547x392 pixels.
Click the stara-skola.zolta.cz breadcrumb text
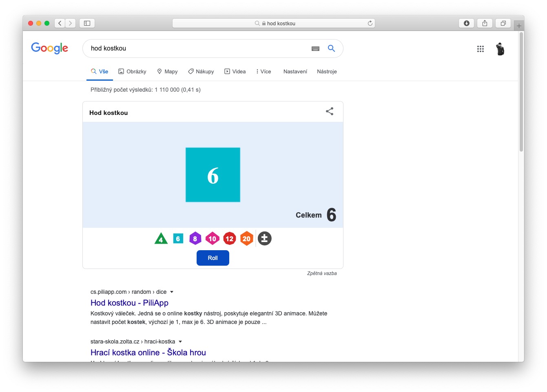click(133, 341)
